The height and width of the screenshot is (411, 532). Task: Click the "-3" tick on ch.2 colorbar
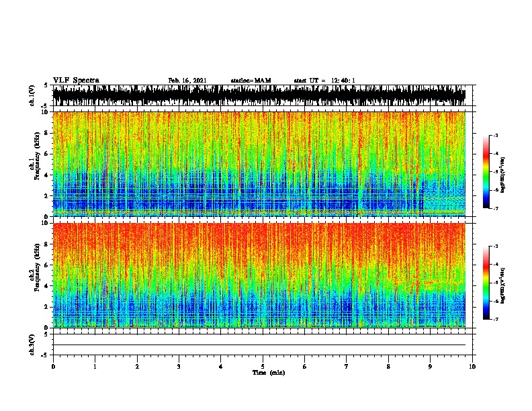click(495, 246)
